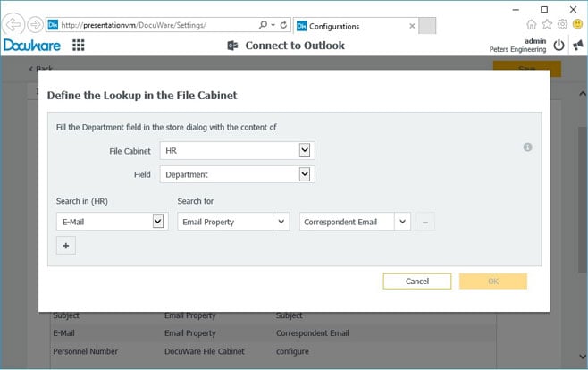Click the OK button
Screen dimensions: 588x370
492,281
